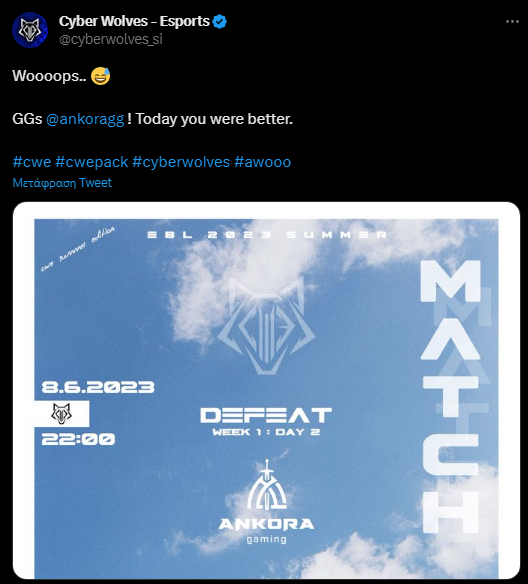
Task: Click the EBL 2023 SUMMER heading
Action: pyautogui.click(x=267, y=235)
